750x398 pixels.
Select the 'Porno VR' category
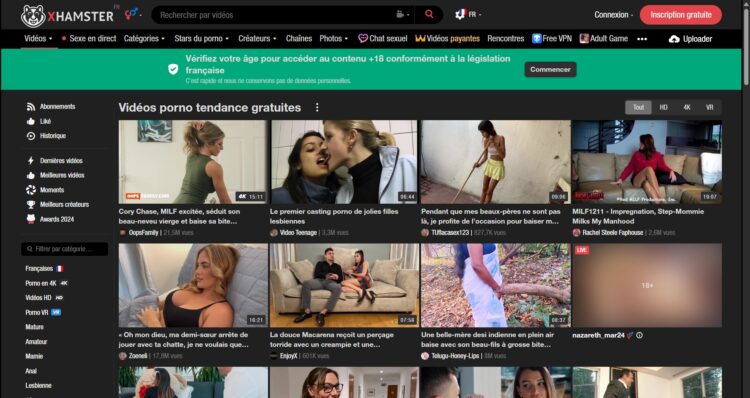click(x=43, y=312)
